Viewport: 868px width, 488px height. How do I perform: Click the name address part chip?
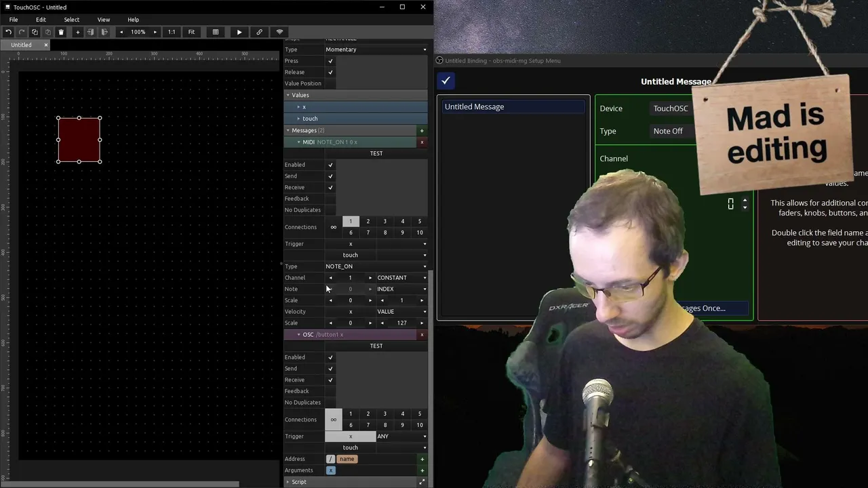(347, 460)
